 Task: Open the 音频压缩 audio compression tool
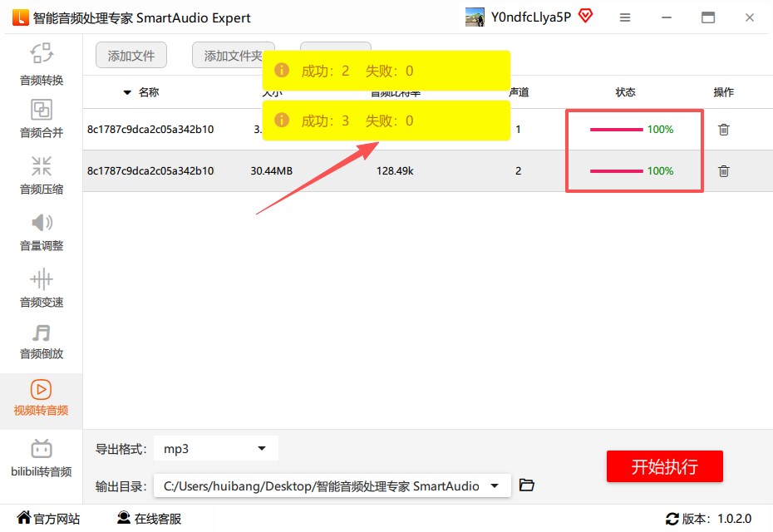42,175
